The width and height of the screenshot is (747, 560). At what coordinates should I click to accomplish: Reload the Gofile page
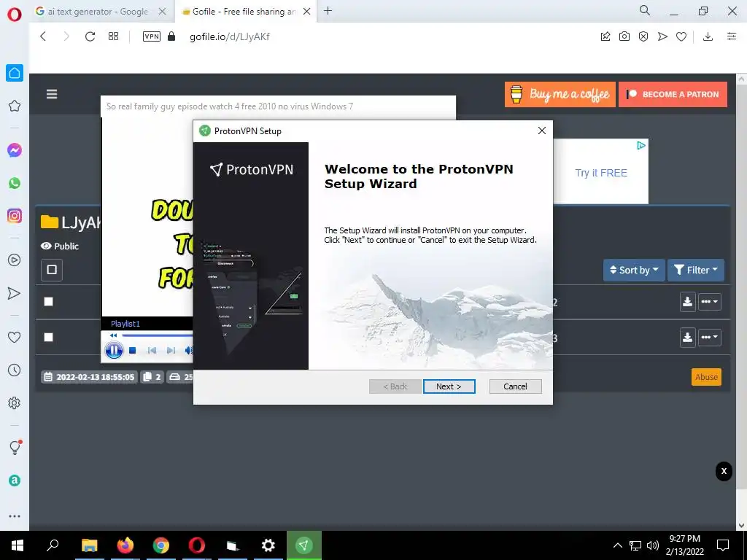(90, 36)
